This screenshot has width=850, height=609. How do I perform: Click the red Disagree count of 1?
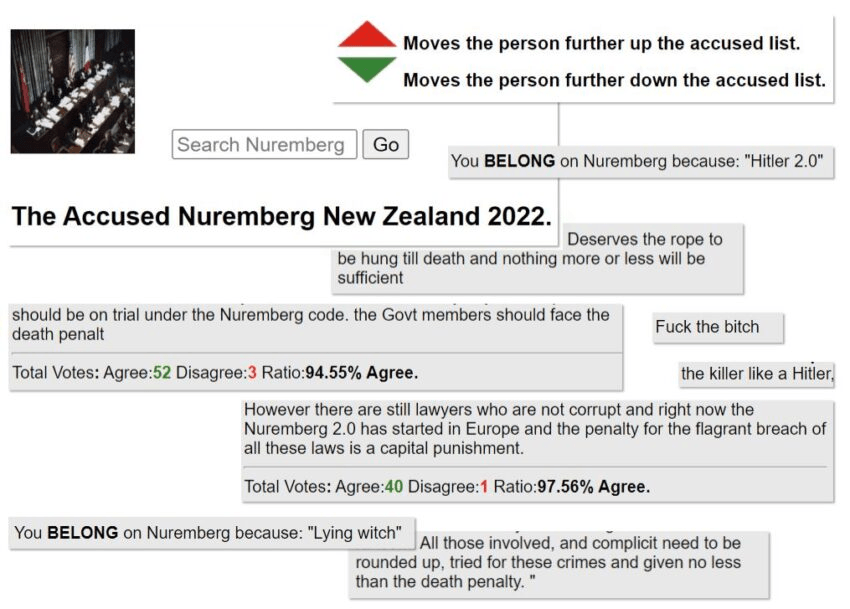pos(484,487)
